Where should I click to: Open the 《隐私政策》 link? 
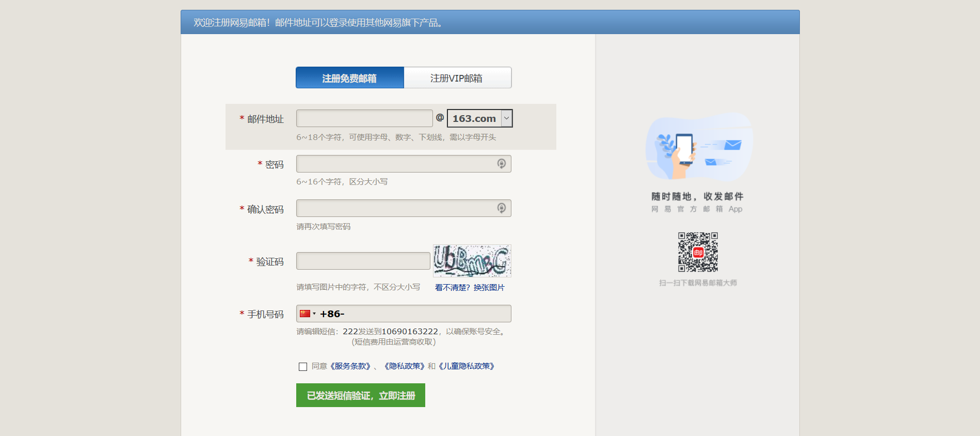pyautogui.click(x=404, y=366)
